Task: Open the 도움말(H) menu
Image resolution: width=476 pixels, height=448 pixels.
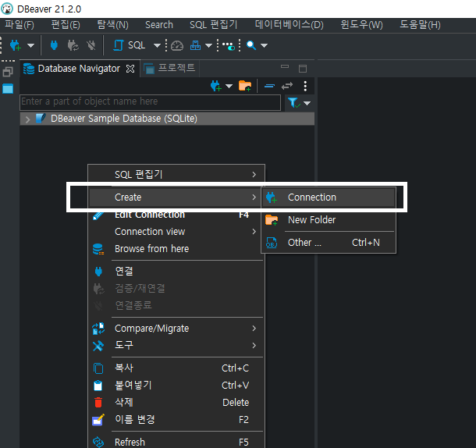Action: (x=420, y=25)
